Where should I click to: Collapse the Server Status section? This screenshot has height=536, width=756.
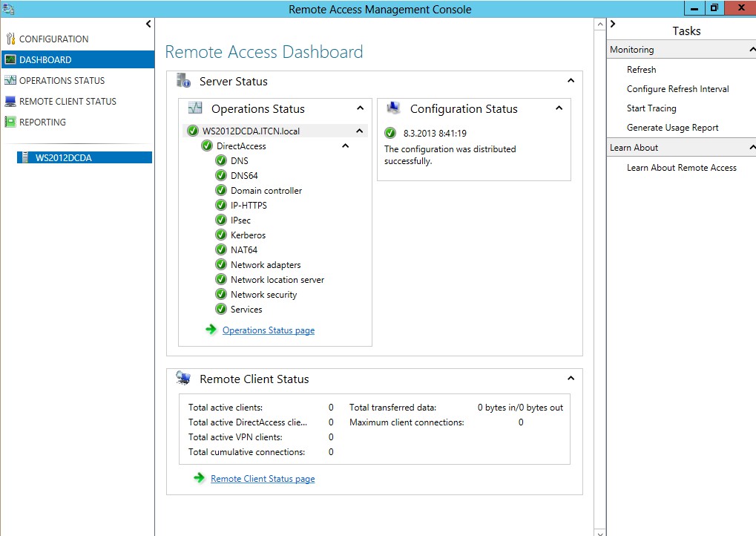coord(571,81)
